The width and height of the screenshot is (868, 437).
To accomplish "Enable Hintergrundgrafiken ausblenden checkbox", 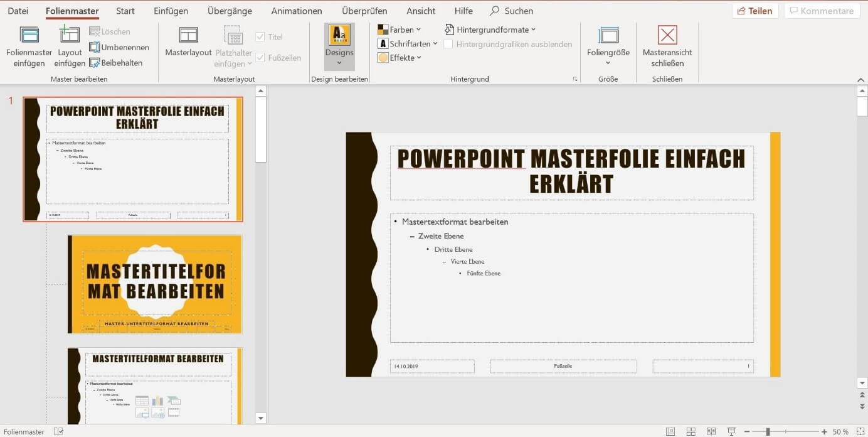I will click(448, 44).
